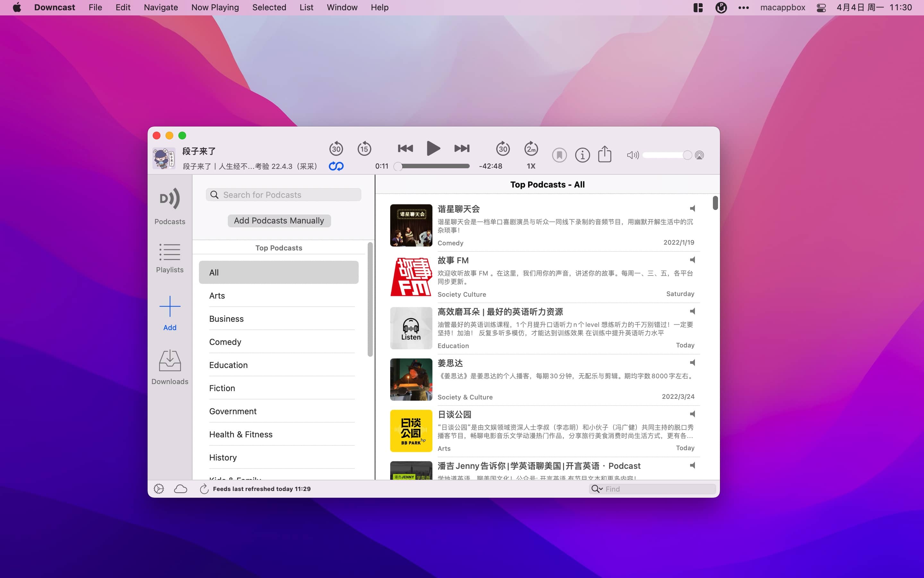This screenshot has height=578, width=924.
Task: Open the 高效磨耳朵 Listen artwork
Action: [x=411, y=328]
